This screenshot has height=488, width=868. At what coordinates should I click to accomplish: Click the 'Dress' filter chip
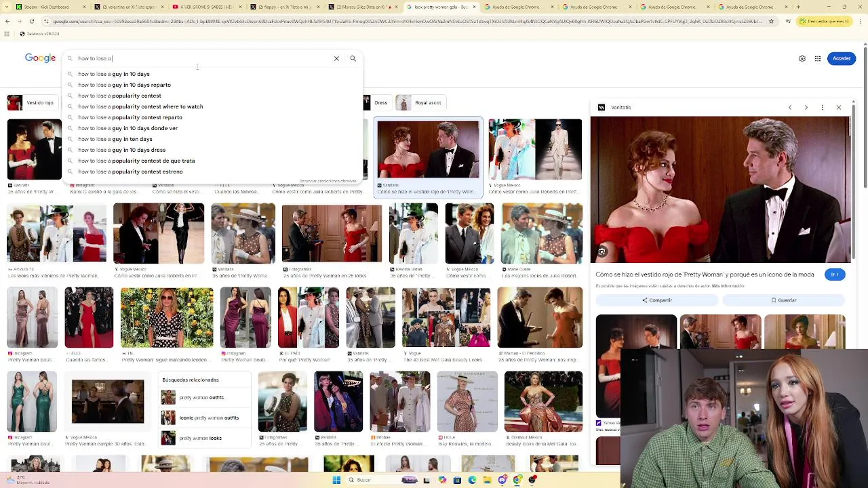[x=376, y=103]
